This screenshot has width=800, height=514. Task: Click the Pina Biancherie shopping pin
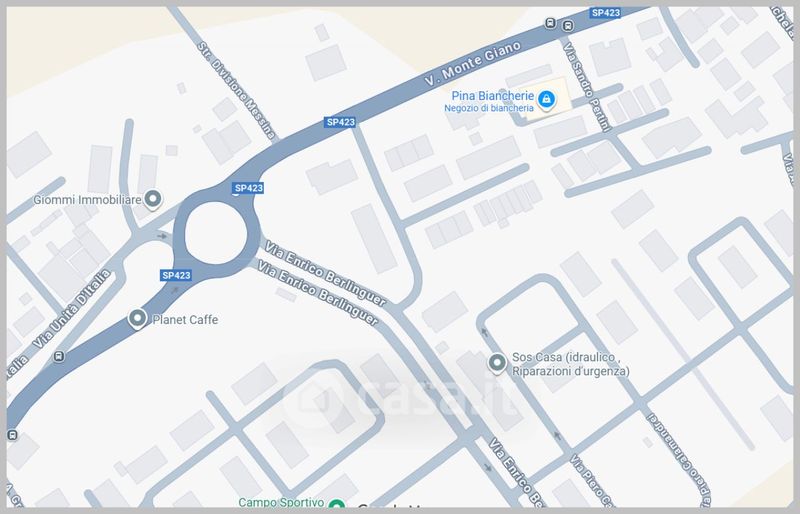point(546,100)
